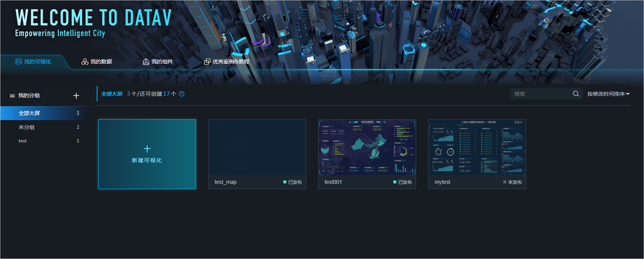This screenshot has height=259, width=644.
Task: Open the 我的可视化 tab
Action: pos(33,62)
